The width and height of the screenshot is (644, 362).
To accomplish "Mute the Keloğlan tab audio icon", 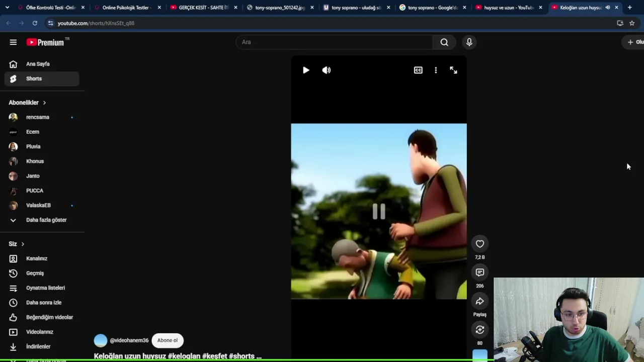I will 608,8.
